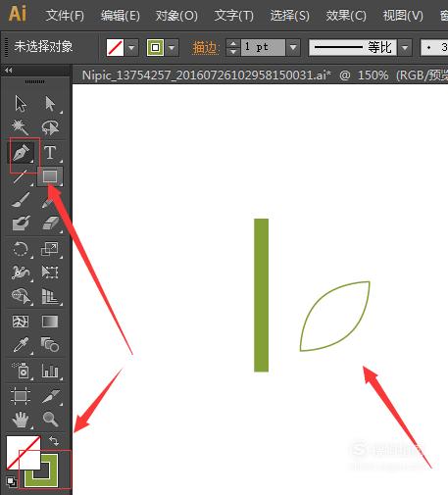
Task: Select the Eyedropper tool
Action: 21,345
